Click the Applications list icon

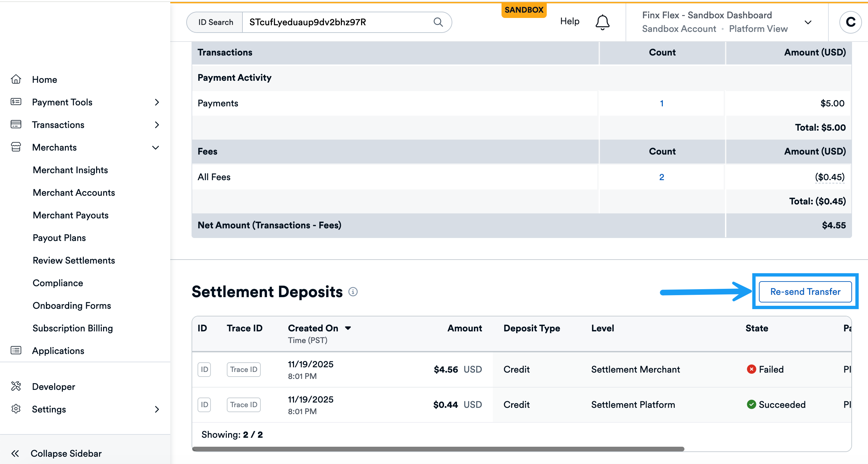16,350
